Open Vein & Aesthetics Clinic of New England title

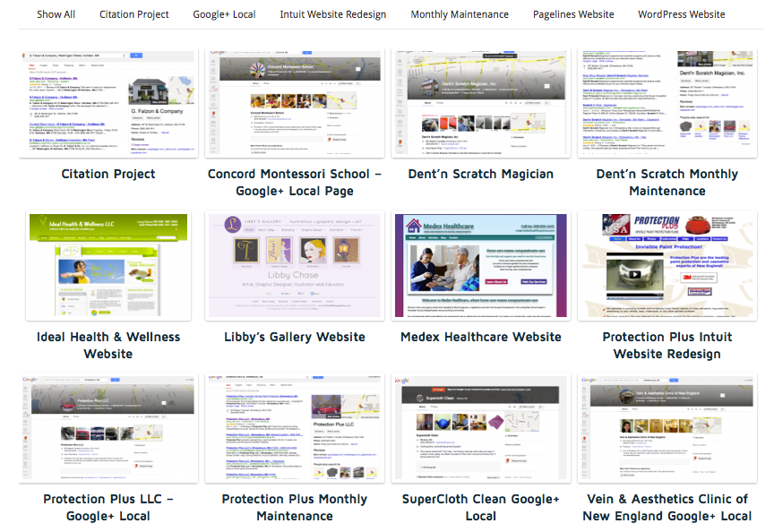(x=666, y=508)
